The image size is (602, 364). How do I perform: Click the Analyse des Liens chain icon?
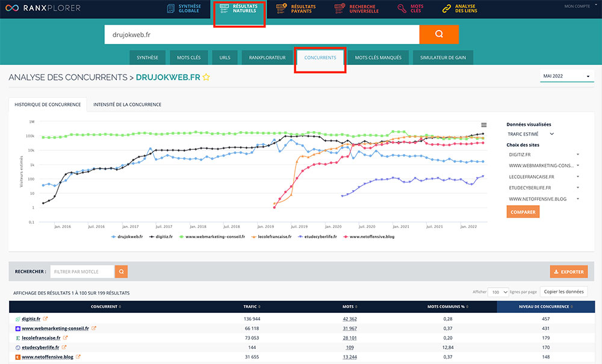447,8
